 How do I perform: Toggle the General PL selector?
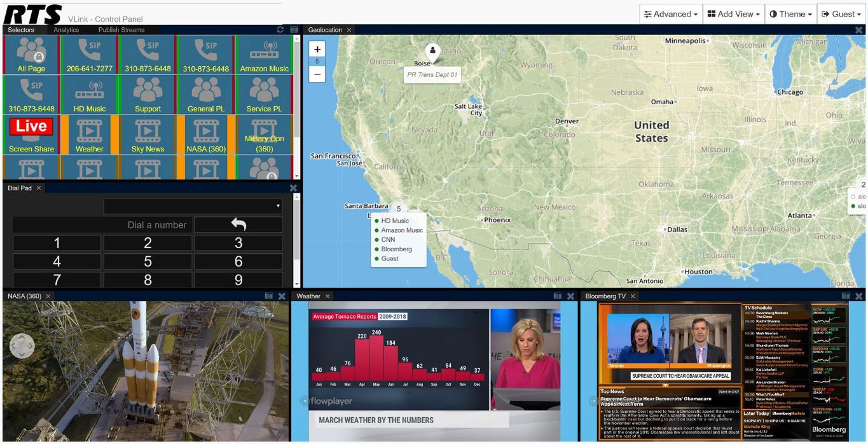click(x=205, y=95)
